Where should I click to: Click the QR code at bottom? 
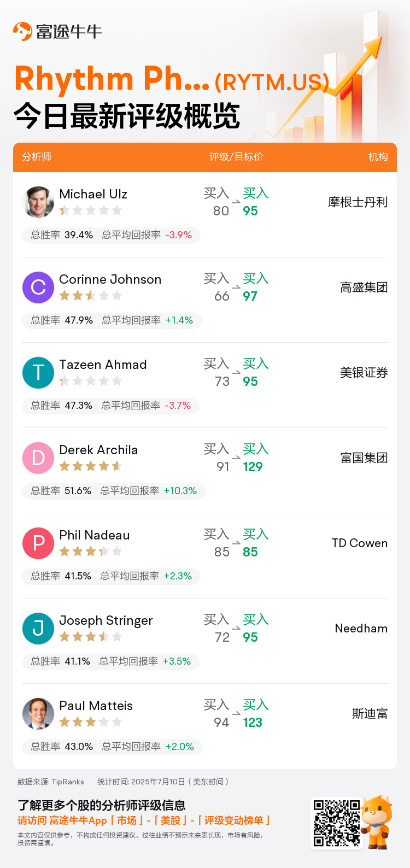337,823
